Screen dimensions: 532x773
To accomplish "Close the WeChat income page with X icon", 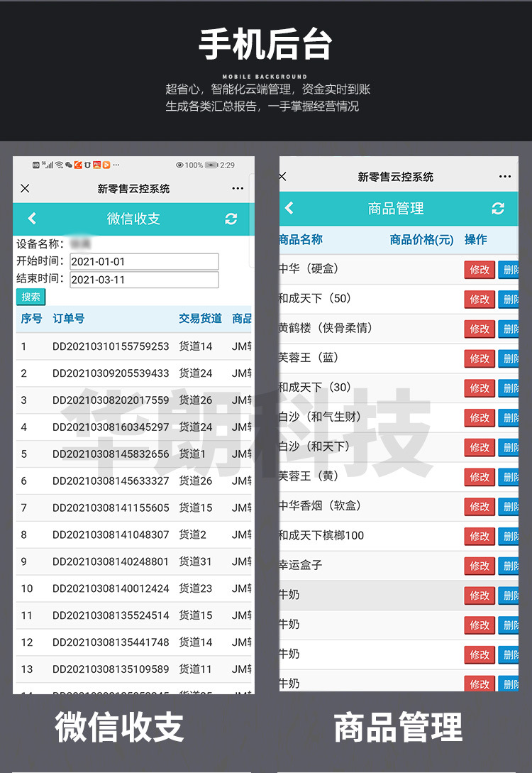I will pos(25,188).
